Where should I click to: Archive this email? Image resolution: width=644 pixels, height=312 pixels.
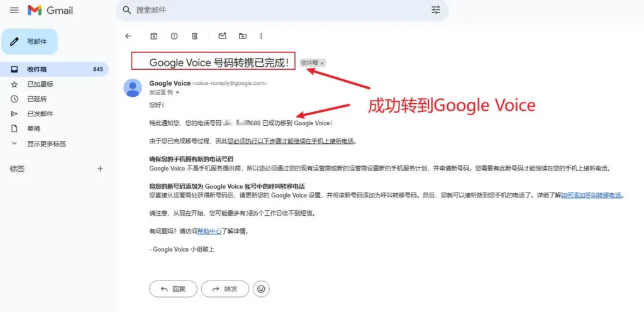154,36
